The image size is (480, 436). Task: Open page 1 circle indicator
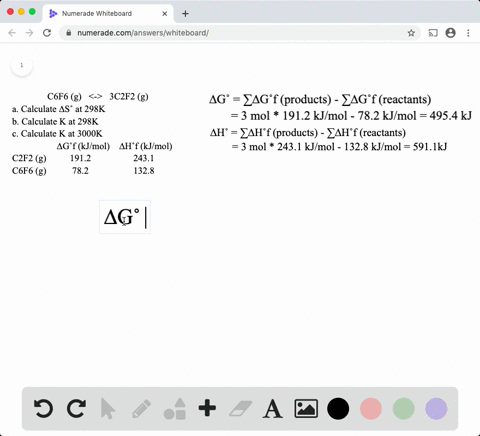[x=22, y=65]
